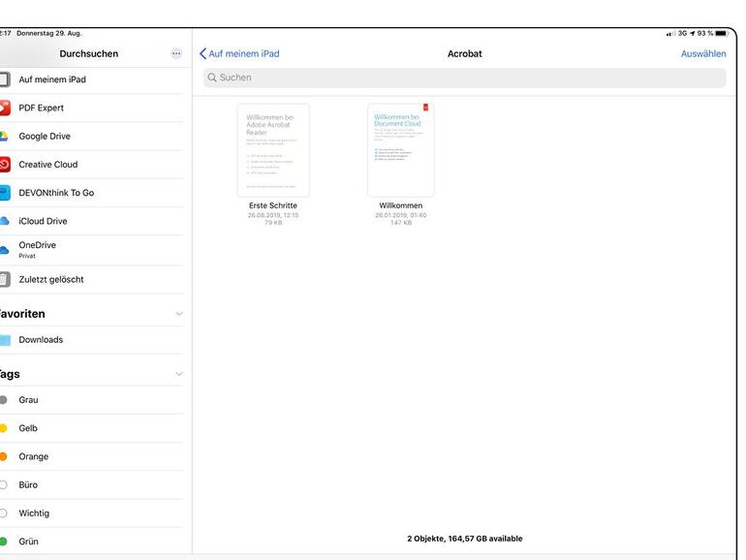Image resolution: width=746 pixels, height=560 pixels.
Task: Open the Erste Schritte document thumbnail
Action: pos(273,150)
